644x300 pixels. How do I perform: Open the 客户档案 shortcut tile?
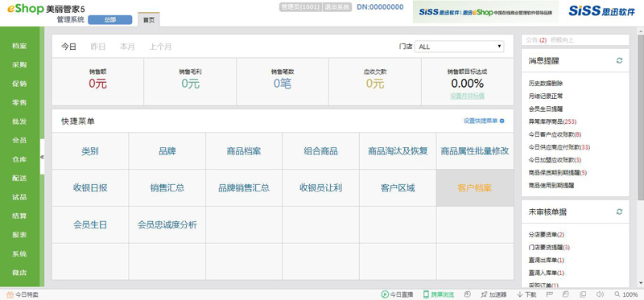pyautogui.click(x=475, y=188)
